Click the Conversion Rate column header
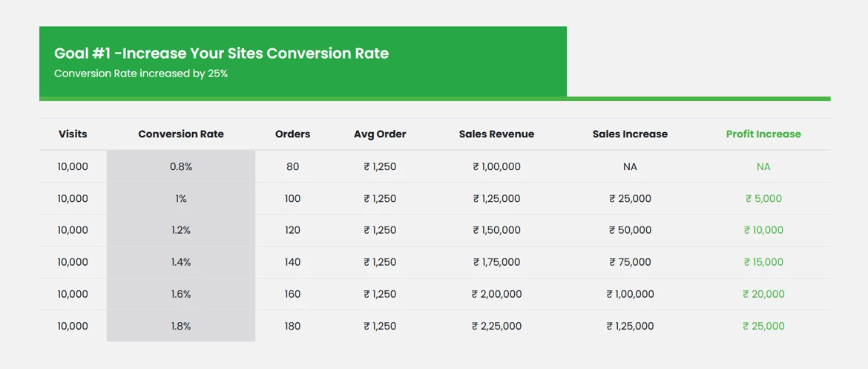 181,134
